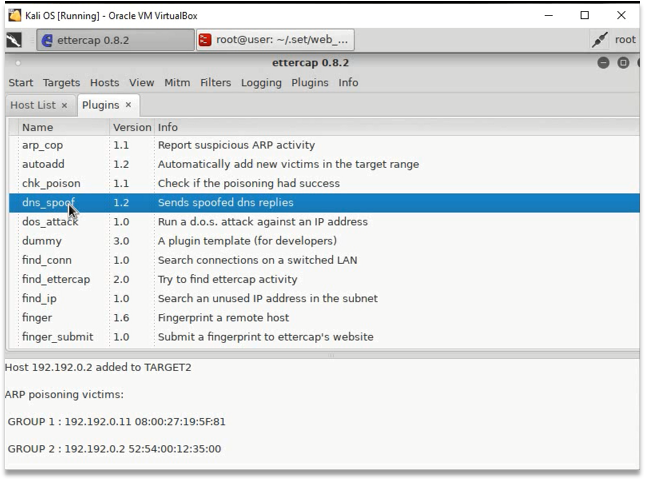Click 'Report suspicious ARP activity' description
646x479 pixels.
pos(236,145)
